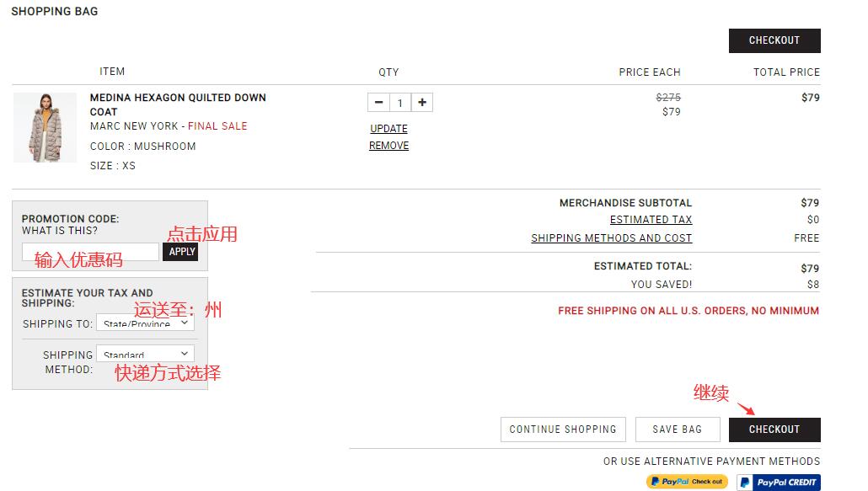Expand the Shipping To state dropdown

click(x=145, y=323)
